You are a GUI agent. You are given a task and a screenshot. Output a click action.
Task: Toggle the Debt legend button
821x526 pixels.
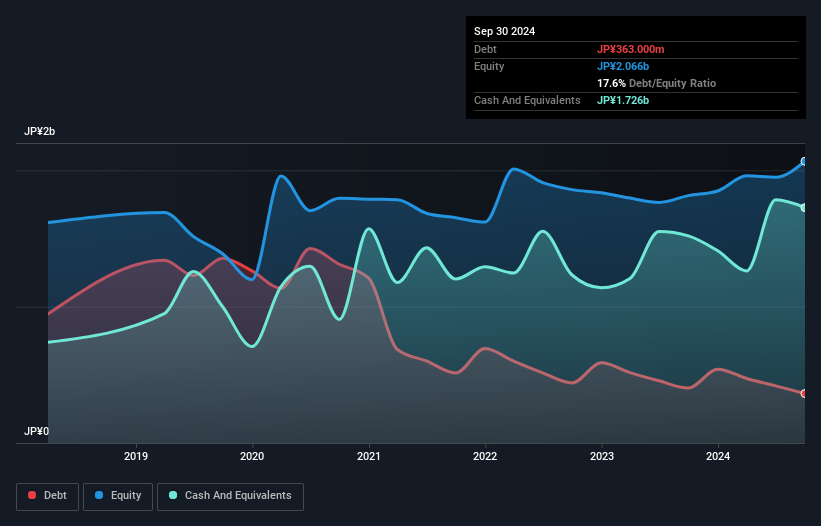[48, 496]
